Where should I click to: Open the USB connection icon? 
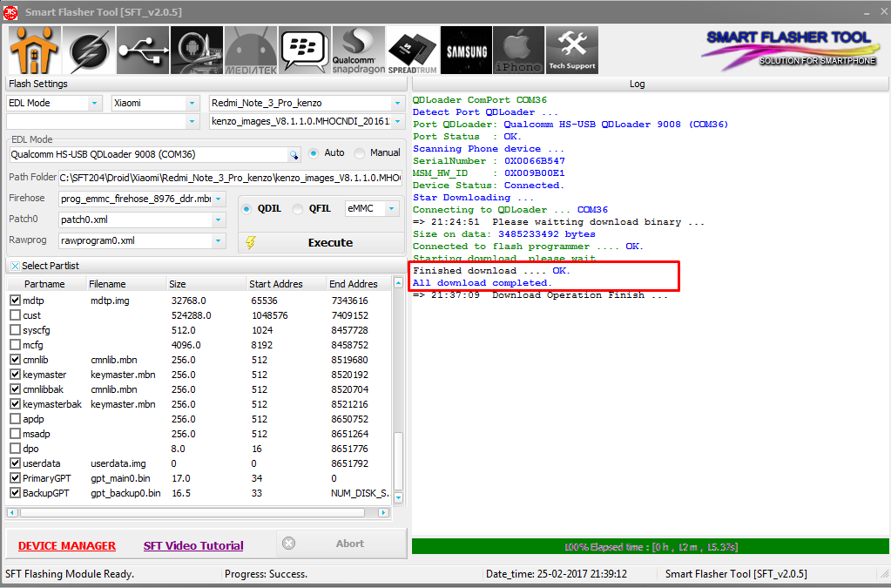[143, 50]
